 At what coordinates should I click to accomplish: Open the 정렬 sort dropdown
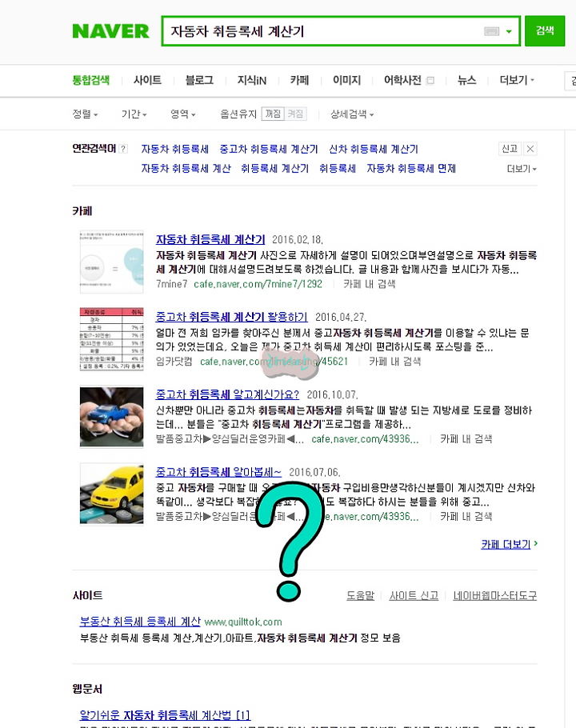pyautogui.click(x=85, y=114)
